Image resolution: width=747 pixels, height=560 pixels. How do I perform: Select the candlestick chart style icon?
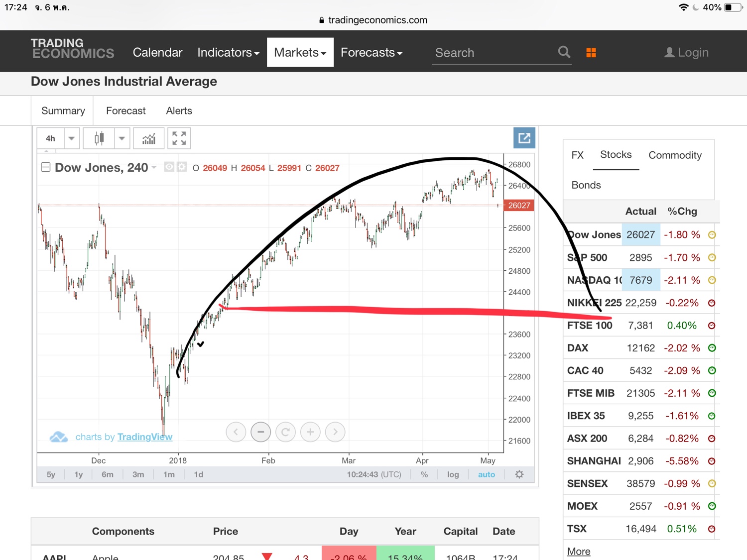99,138
